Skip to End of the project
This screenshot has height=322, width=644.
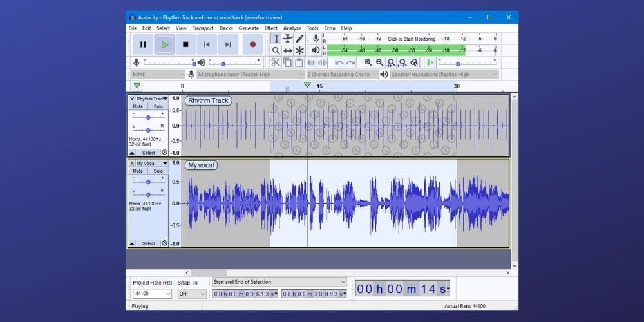(x=229, y=44)
